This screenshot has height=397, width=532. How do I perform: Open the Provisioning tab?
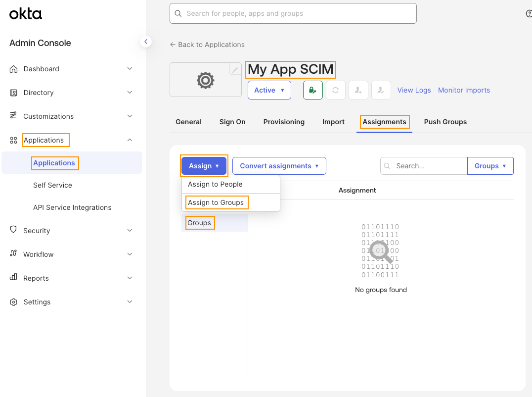click(284, 122)
